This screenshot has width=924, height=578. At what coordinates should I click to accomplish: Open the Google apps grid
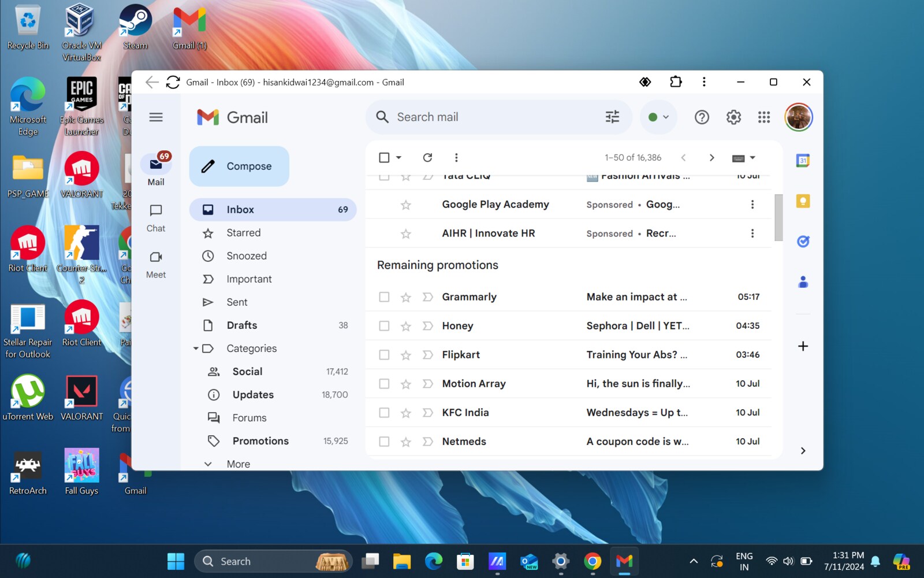763,117
